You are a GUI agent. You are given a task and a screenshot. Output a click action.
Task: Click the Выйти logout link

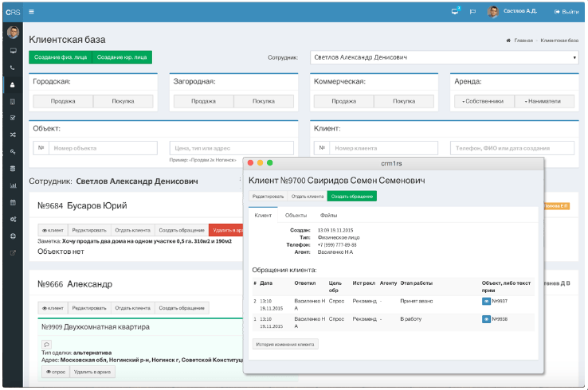point(566,12)
